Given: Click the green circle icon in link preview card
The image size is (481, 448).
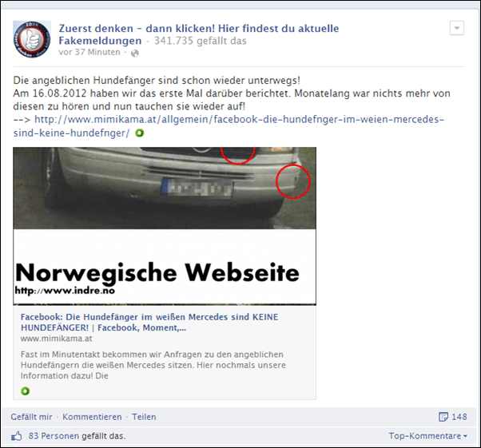Looking at the screenshot, I should [x=25, y=391].
